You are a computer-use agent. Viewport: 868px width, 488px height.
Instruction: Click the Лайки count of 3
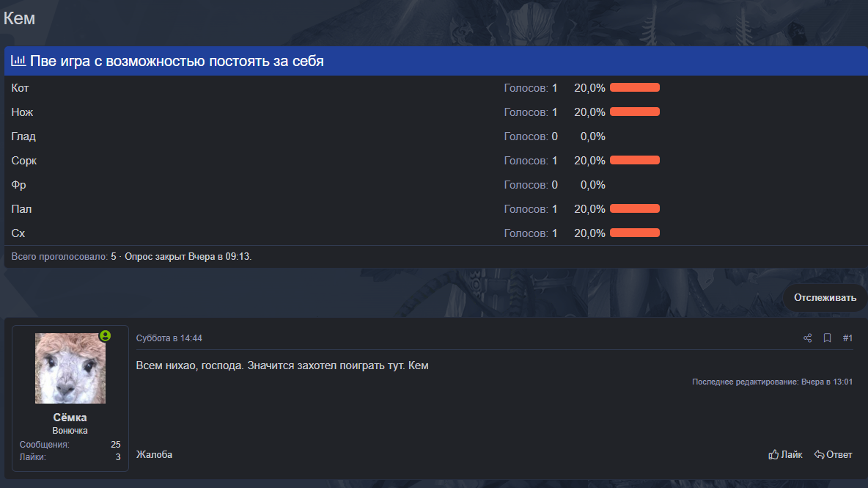[118, 457]
